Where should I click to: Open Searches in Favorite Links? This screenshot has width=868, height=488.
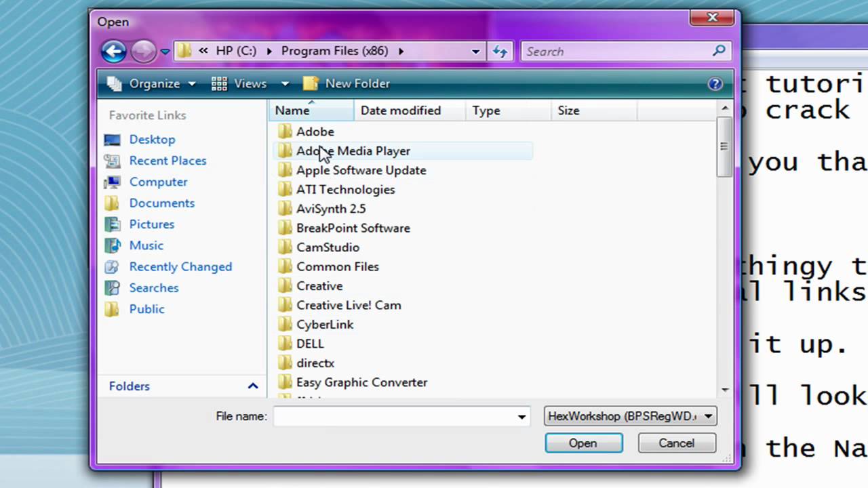154,287
